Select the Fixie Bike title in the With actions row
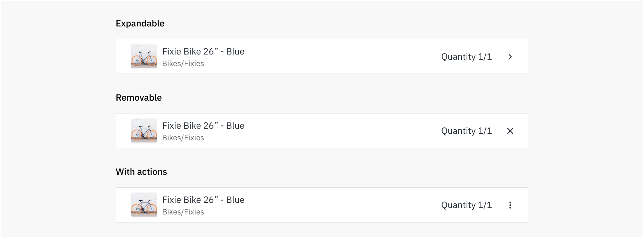Image resolution: width=644 pixels, height=238 pixels. (x=203, y=200)
